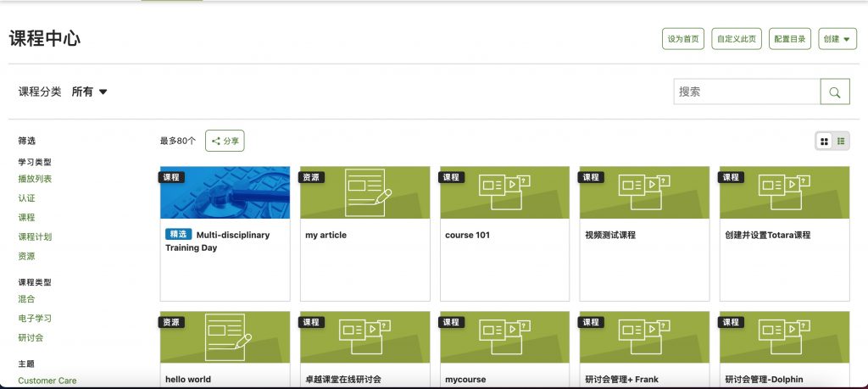The image size is (868, 389).
Task: Filter by 电子学习 course type
Action: click(x=35, y=318)
